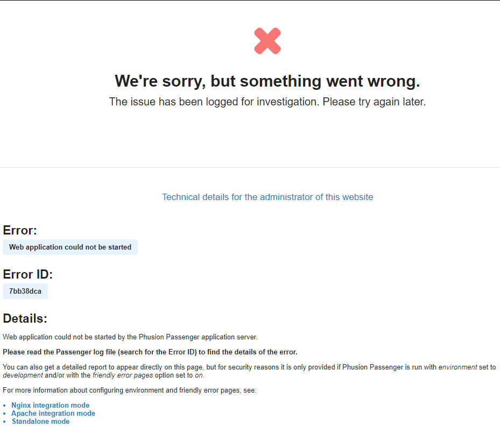Click the red X error icon
The width and height of the screenshot is (500, 448).
coord(267,41)
